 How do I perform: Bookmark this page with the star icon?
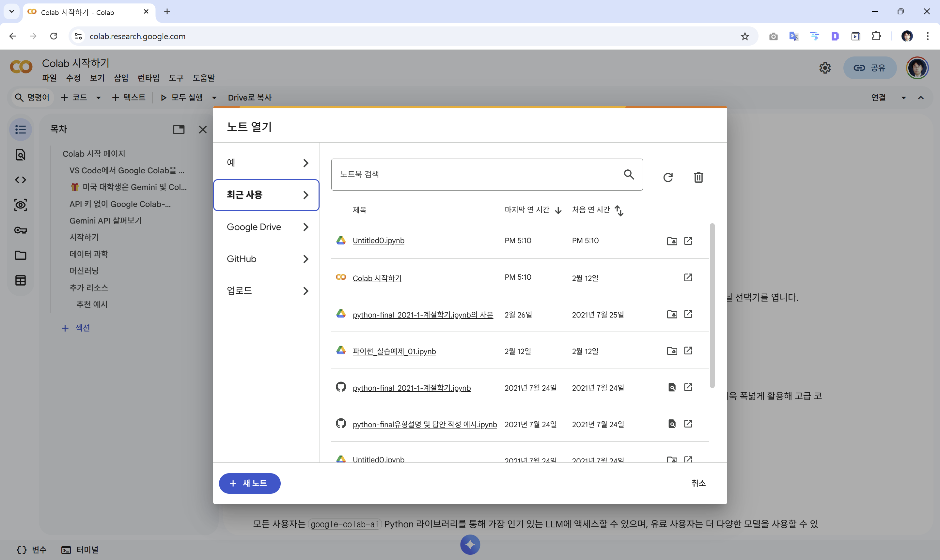coord(744,36)
